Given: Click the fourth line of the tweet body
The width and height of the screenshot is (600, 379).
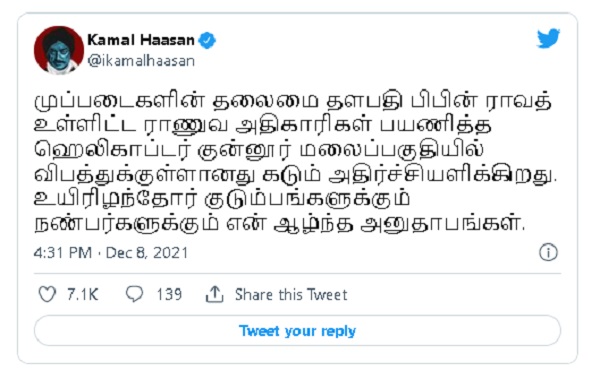Looking at the screenshot, I should coord(296,175).
